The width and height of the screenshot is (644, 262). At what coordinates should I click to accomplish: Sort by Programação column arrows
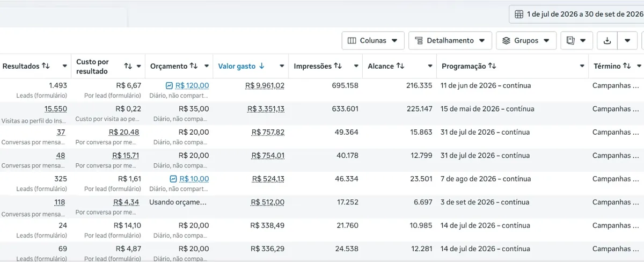click(492, 66)
